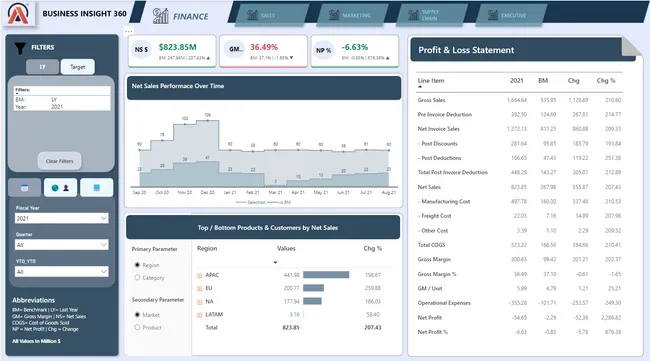
Task: Click the Dec 20 peak point labeled 108
Action: (208, 121)
